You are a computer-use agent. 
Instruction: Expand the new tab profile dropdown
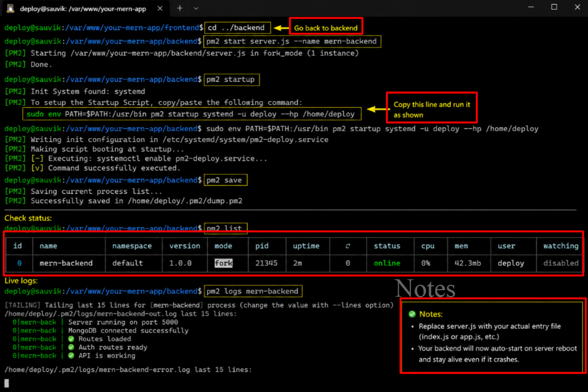tap(196, 8)
